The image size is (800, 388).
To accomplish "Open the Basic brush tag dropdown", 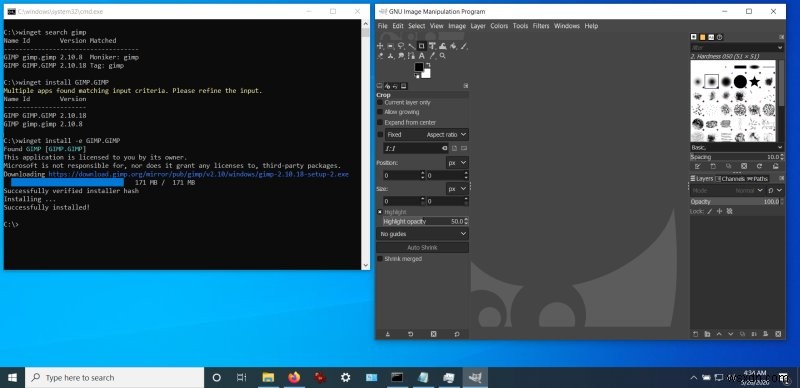I will coord(737,148).
